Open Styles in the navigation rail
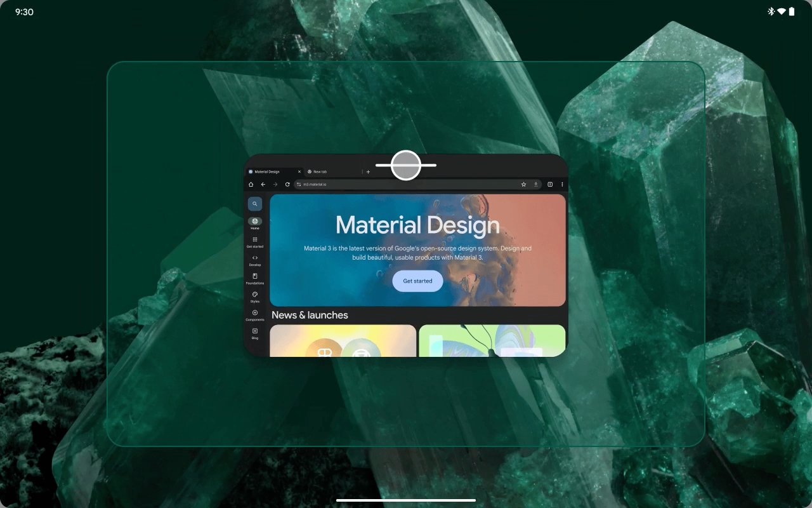Screen dimensions: 812x508 click(254, 297)
